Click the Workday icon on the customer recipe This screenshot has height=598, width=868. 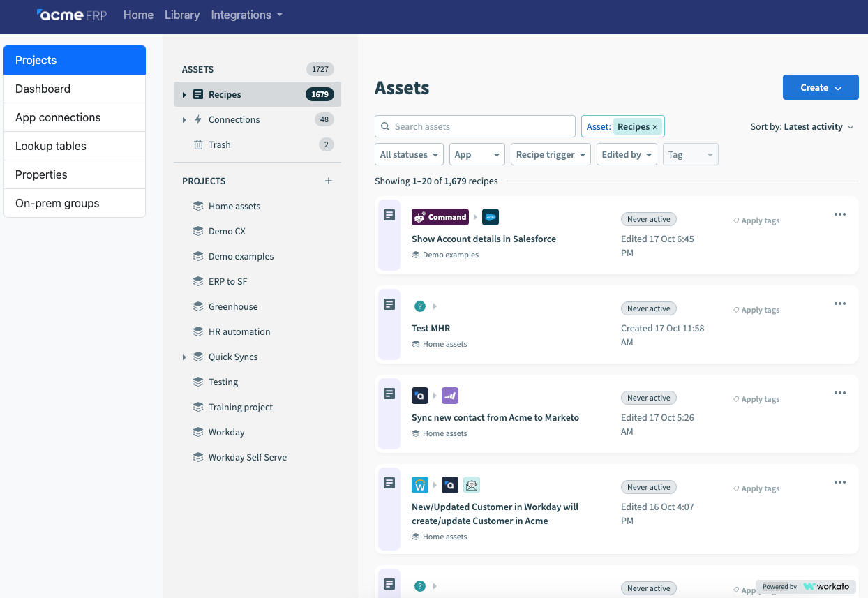pos(419,484)
